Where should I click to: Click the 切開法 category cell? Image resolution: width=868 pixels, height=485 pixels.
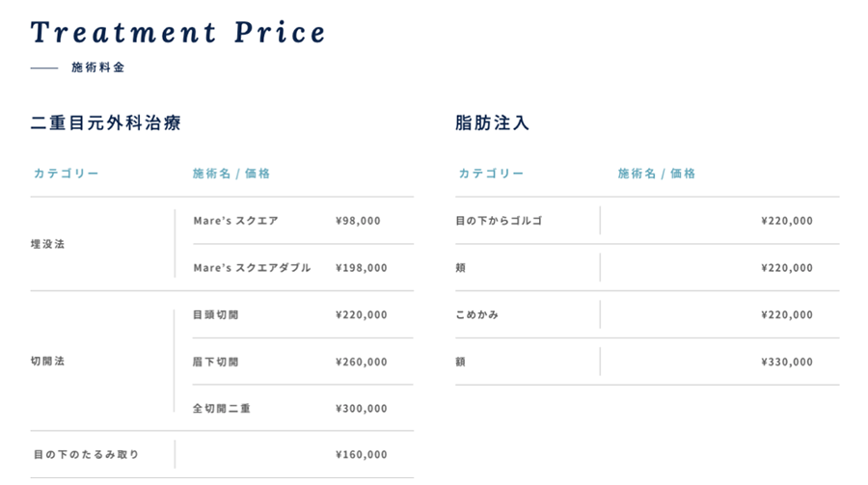47,361
